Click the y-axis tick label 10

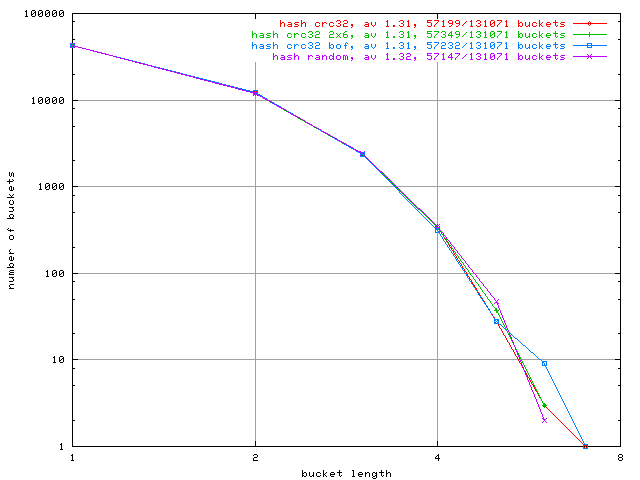point(58,360)
